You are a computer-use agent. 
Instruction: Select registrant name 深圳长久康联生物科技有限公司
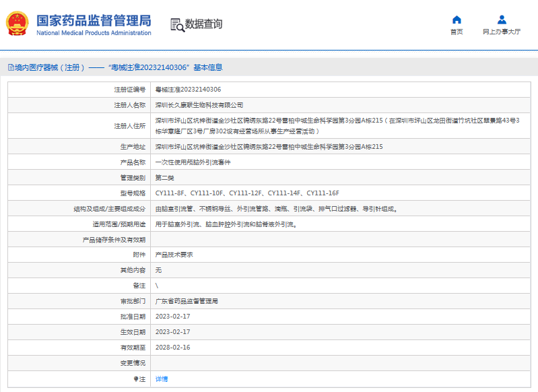(x=199, y=105)
